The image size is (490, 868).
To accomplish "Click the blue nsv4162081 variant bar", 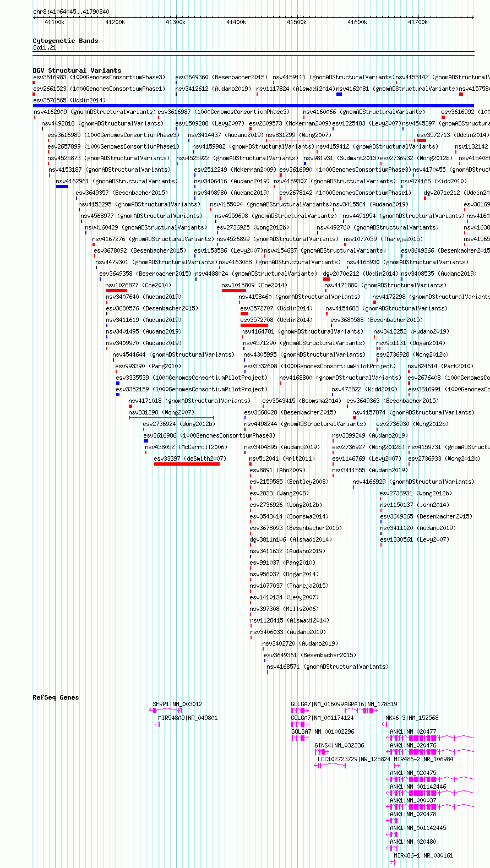I will 339,94.
